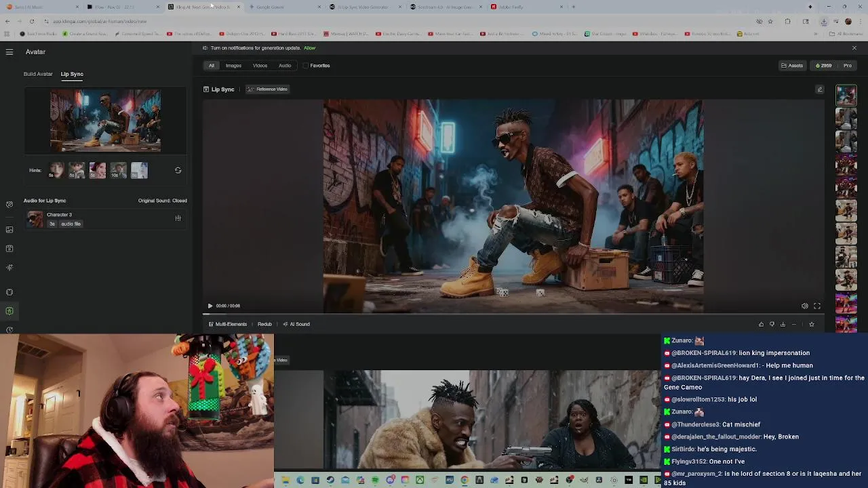Image resolution: width=868 pixels, height=488 pixels.
Task: Open more options ellipsis menu
Action: click(x=794, y=325)
